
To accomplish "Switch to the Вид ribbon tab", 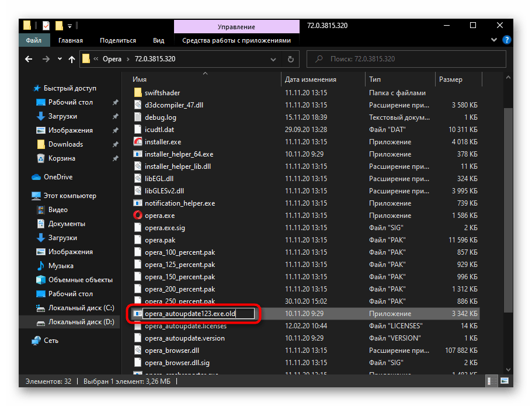I will point(158,40).
